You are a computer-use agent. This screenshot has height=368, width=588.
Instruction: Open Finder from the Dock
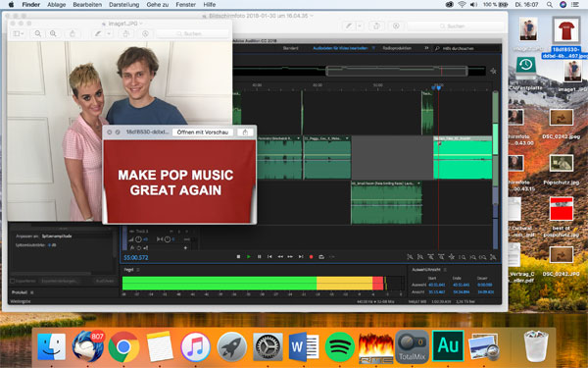coord(52,347)
